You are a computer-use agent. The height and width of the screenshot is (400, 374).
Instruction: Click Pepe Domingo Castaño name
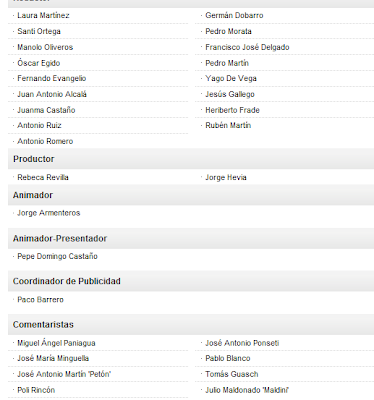click(57, 256)
